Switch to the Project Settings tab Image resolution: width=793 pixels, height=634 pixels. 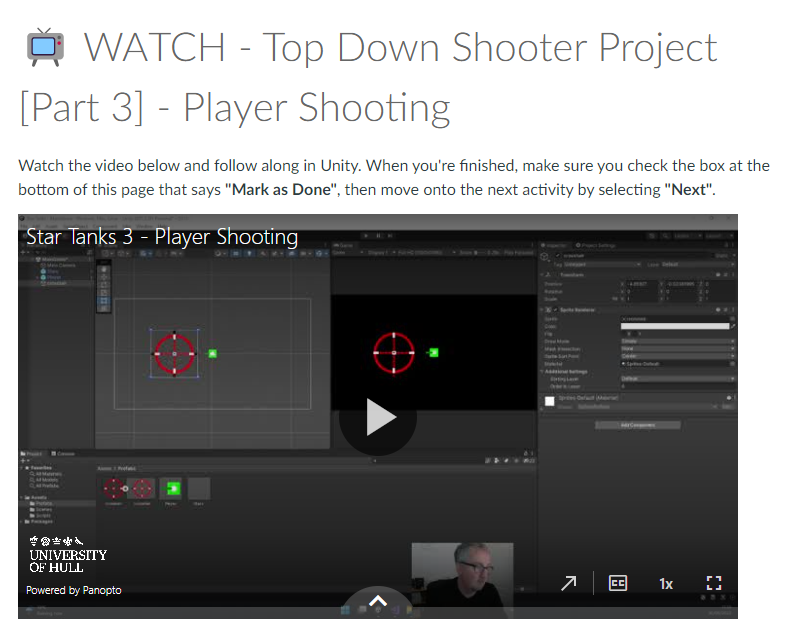pyautogui.click(x=600, y=245)
